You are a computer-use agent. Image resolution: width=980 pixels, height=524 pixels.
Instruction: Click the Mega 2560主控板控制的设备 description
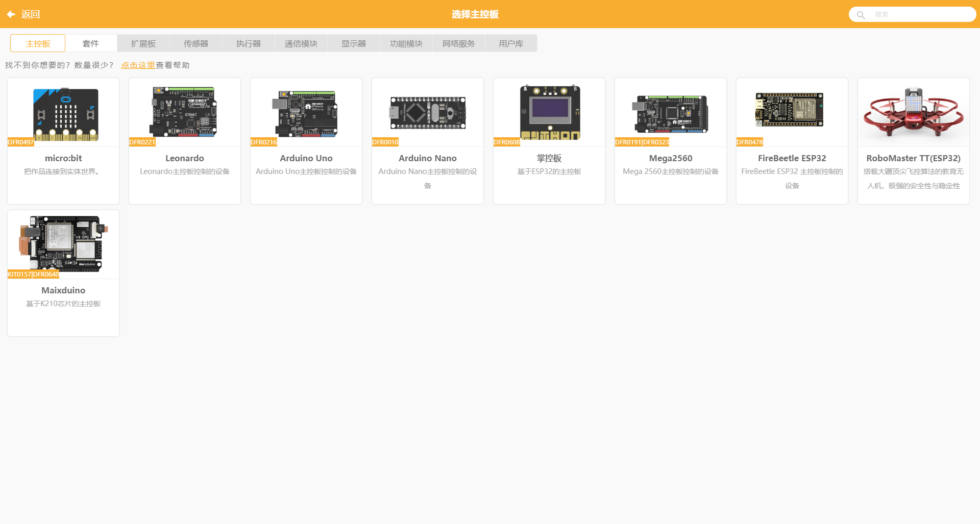671,171
